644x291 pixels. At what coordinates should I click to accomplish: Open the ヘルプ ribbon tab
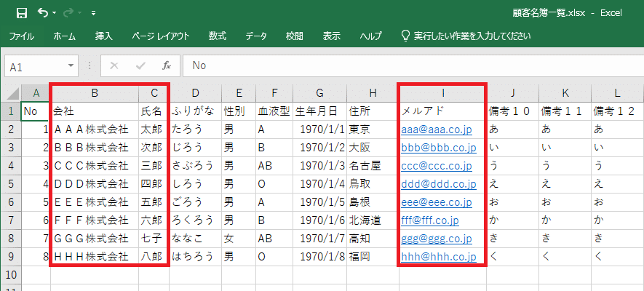coord(371,36)
